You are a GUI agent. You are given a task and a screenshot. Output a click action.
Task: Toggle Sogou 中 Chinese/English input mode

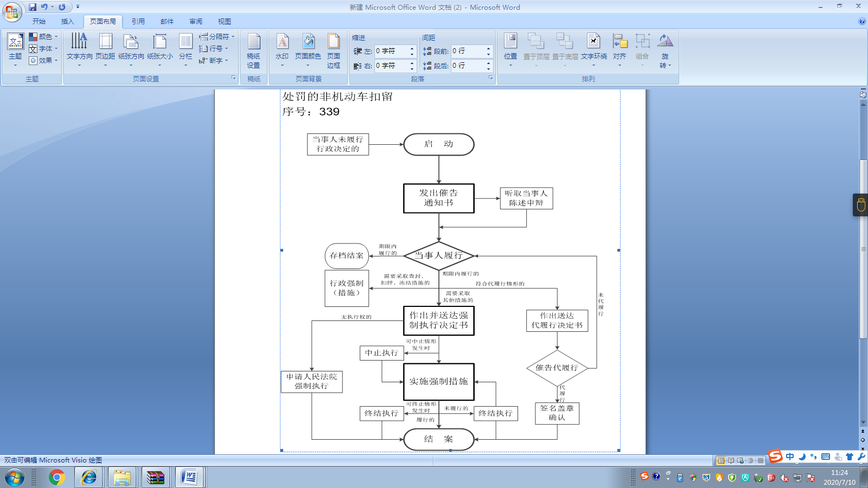click(790, 457)
